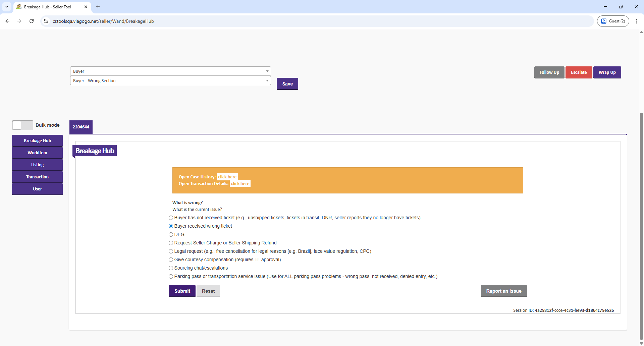This screenshot has width=644, height=346.
Task: Click the page vertical scrollbar
Action: click(x=641, y=201)
